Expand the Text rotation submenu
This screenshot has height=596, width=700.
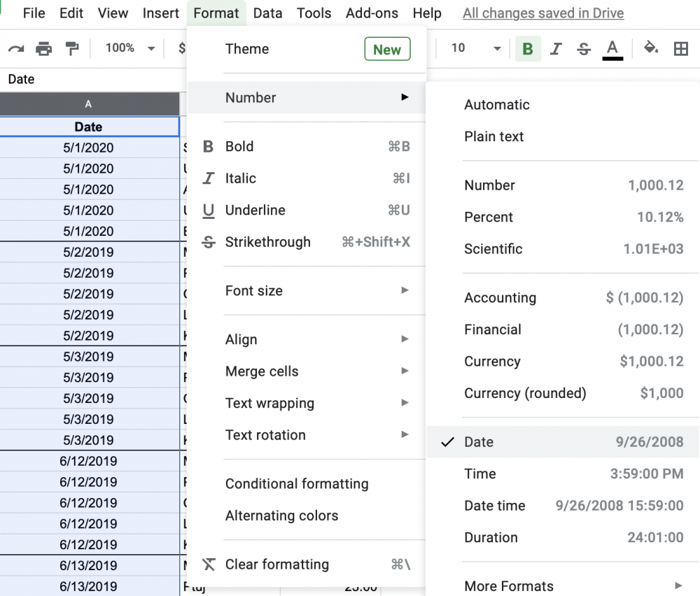[265, 435]
